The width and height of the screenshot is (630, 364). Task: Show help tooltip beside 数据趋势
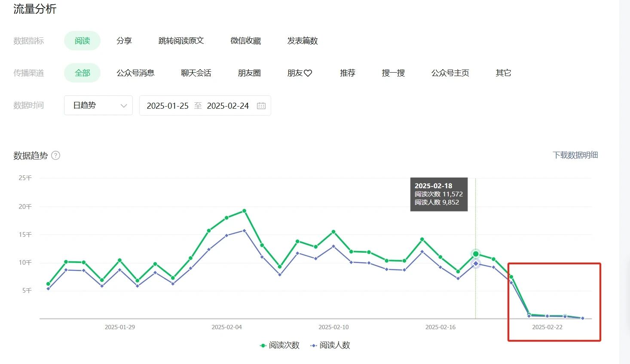56,156
